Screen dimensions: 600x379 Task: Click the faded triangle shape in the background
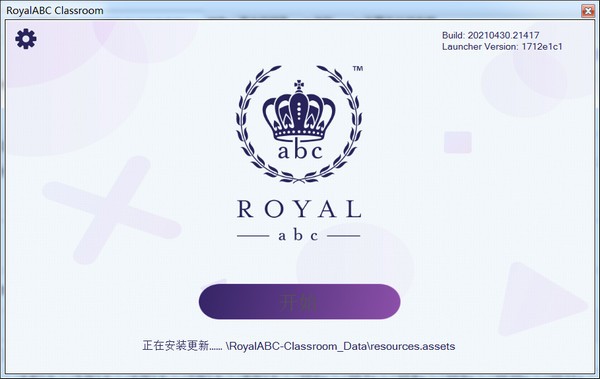coord(541,299)
